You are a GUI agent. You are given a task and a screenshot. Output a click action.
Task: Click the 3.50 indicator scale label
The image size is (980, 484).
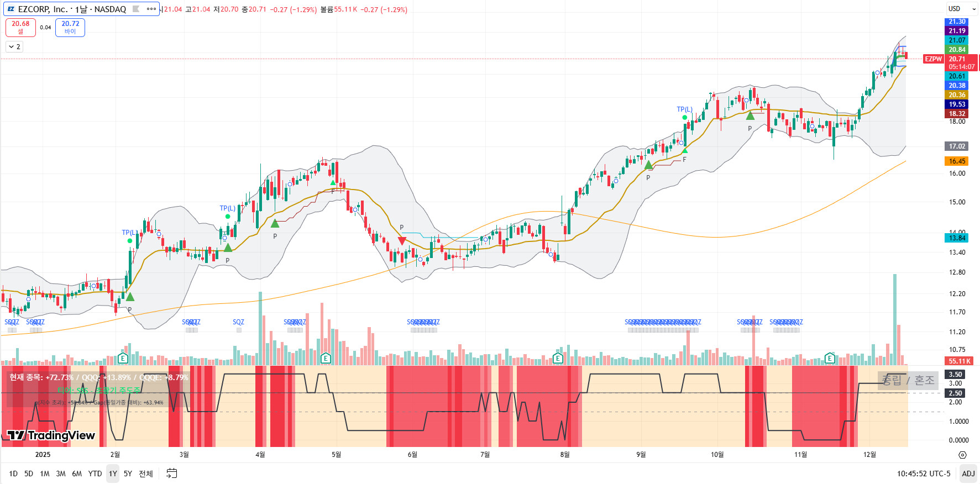click(x=955, y=375)
